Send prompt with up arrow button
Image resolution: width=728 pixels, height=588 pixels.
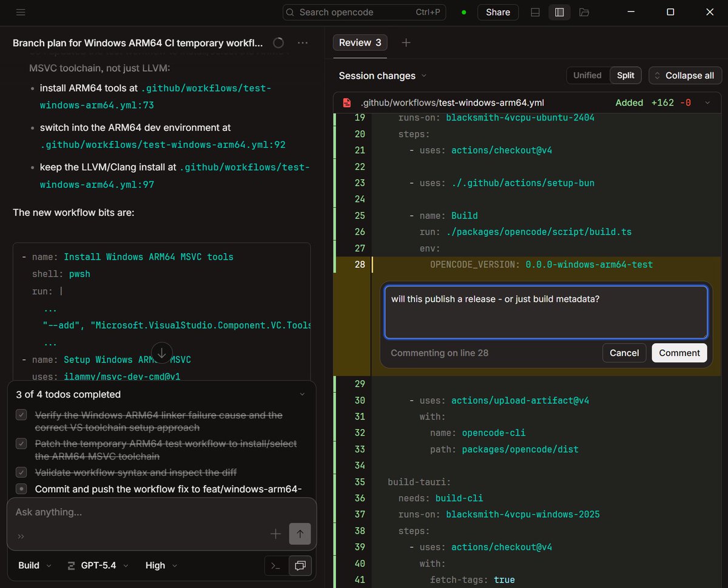click(x=300, y=534)
